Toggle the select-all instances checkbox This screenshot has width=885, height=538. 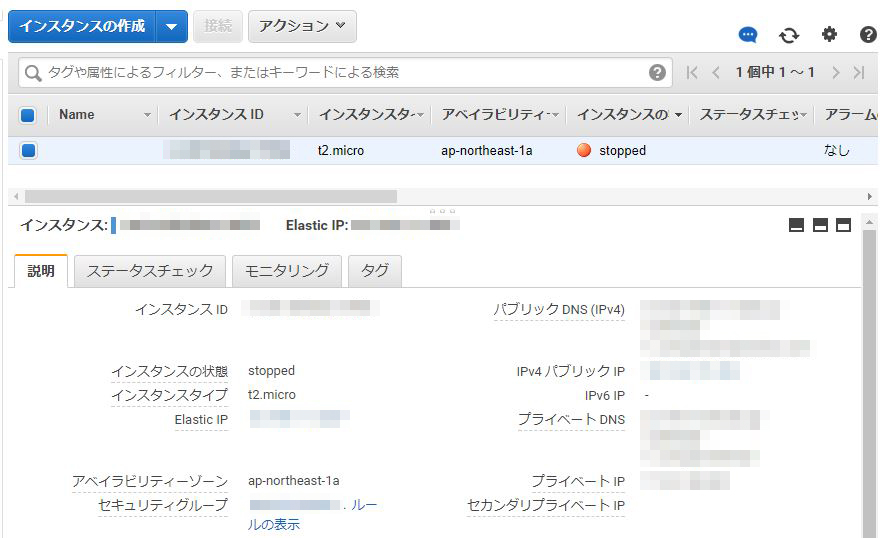pyautogui.click(x=28, y=115)
